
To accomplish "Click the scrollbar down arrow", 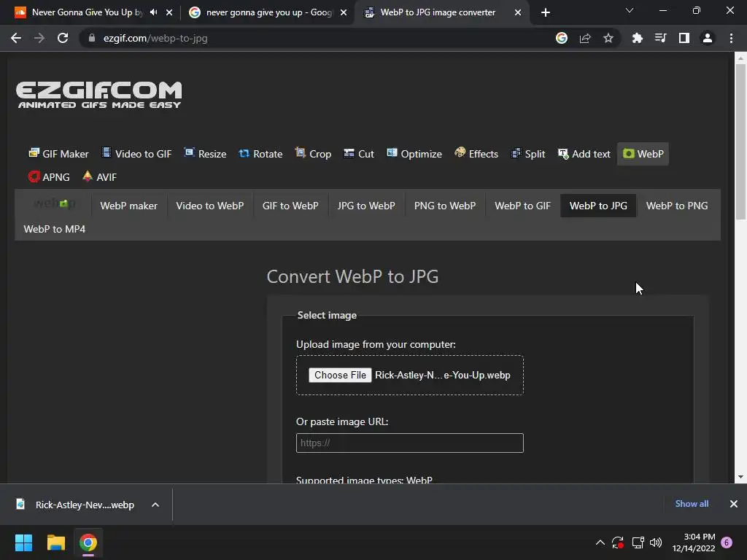I will pyautogui.click(x=740, y=477).
